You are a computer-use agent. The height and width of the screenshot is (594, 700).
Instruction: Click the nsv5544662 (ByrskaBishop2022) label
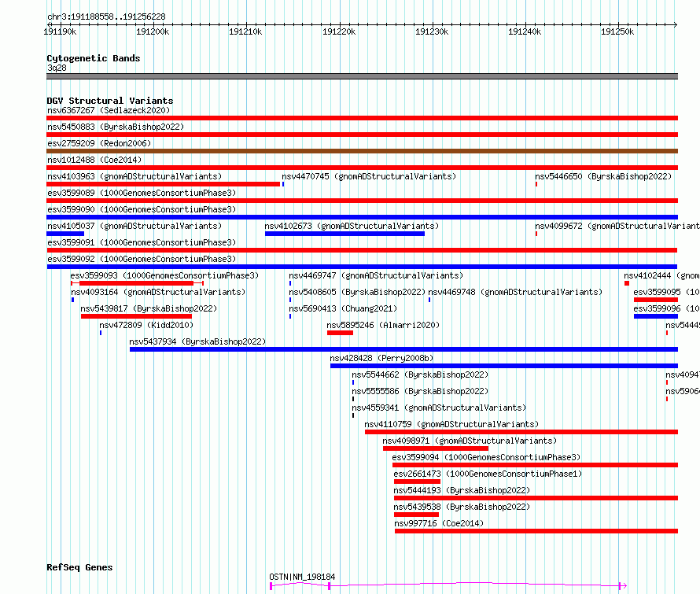(420, 374)
